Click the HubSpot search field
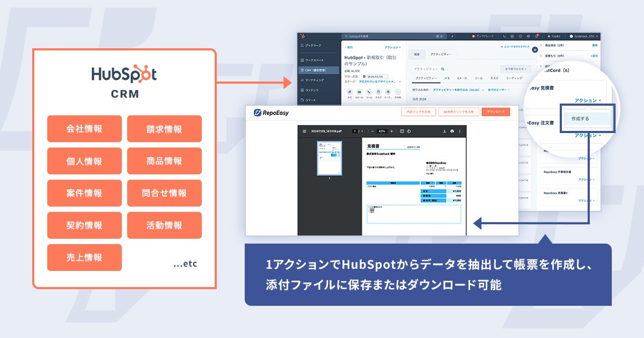Viewport: 644px width, 338px height. (394, 36)
